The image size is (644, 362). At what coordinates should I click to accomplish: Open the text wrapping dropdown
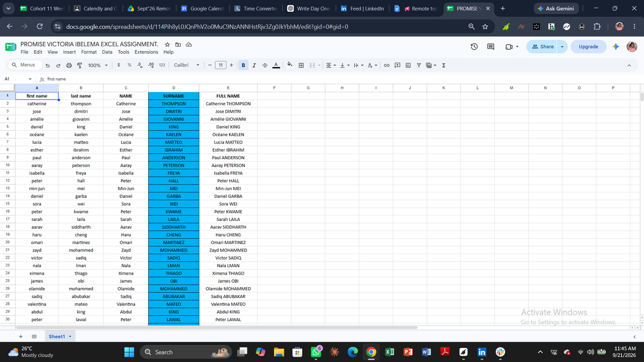[358, 65]
